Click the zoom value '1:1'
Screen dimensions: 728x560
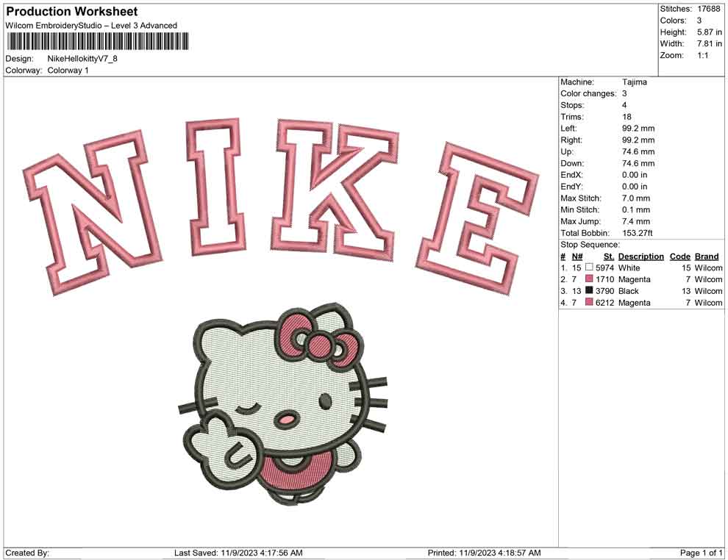703,55
